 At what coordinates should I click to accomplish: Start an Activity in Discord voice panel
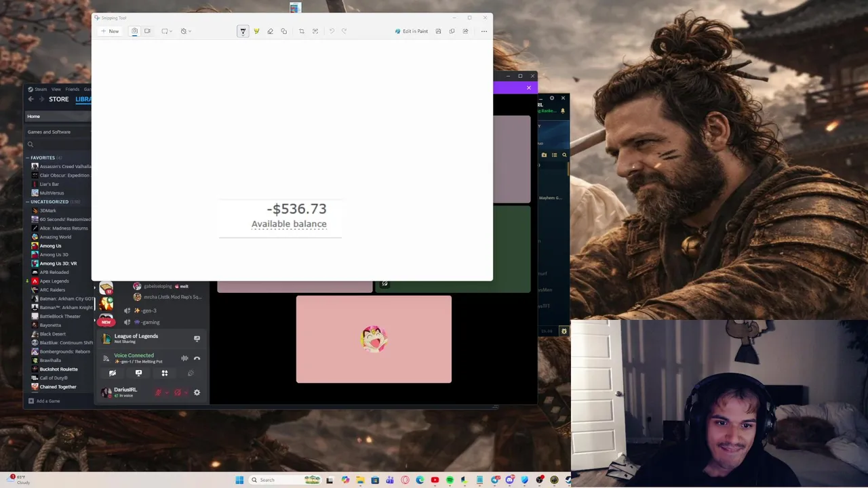164,373
